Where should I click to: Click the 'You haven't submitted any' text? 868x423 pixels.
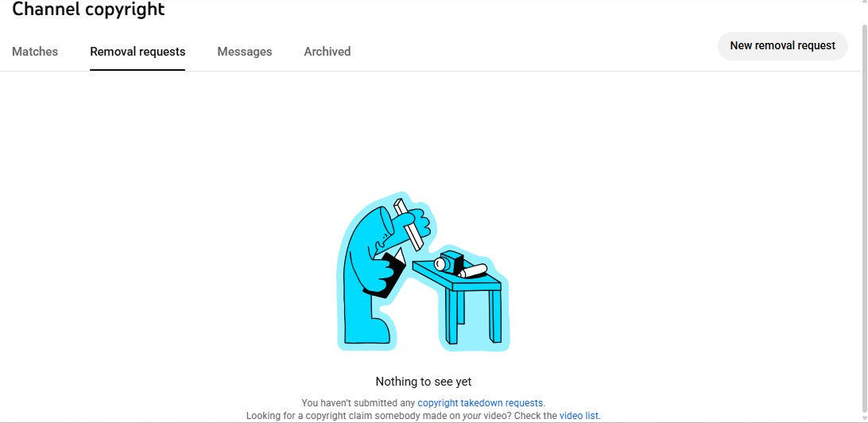[x=358, y=403]
